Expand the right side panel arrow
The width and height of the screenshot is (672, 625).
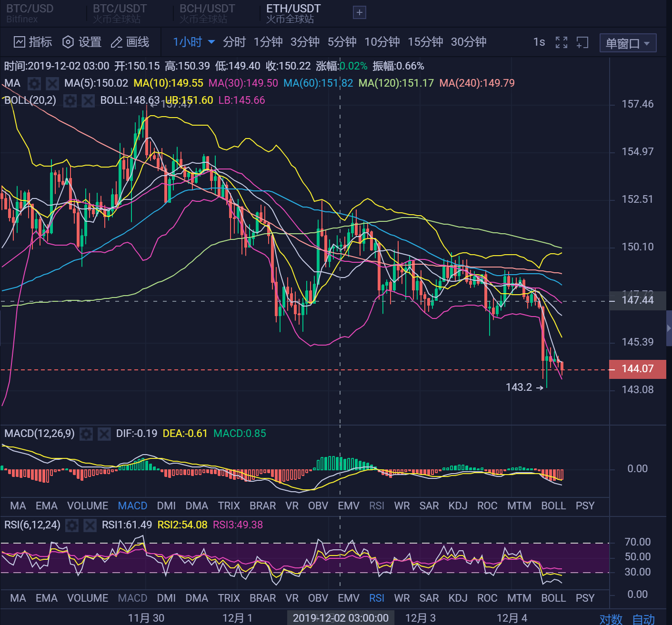pyautogui.click(x=669, y=328)
